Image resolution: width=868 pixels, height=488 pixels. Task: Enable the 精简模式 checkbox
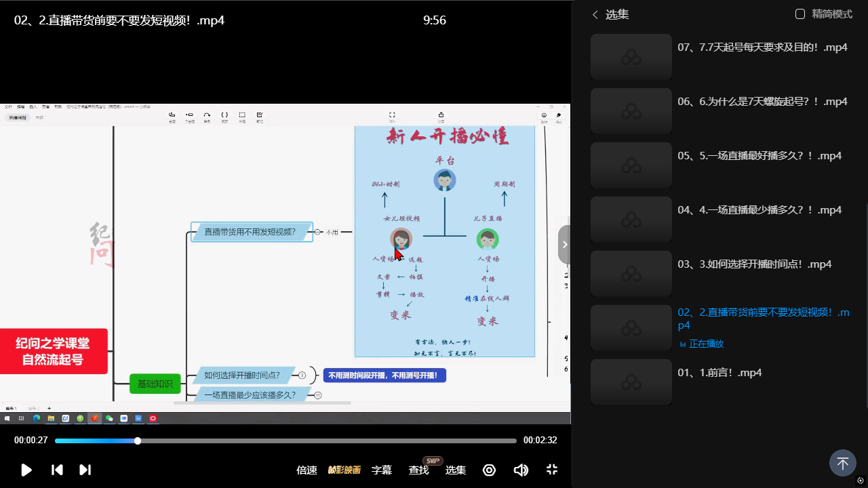tap(800, 14)
